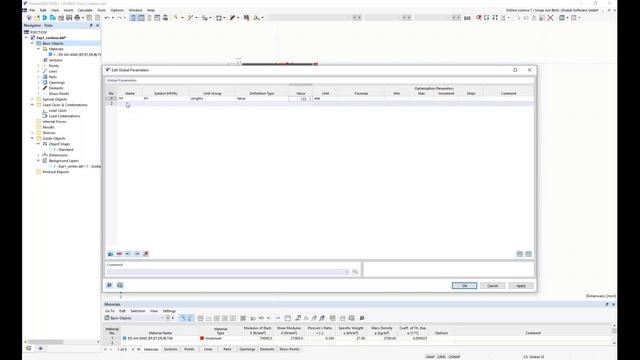Collapse Load Cases & Combinations node
640x360 pixels.
[32, 105]
